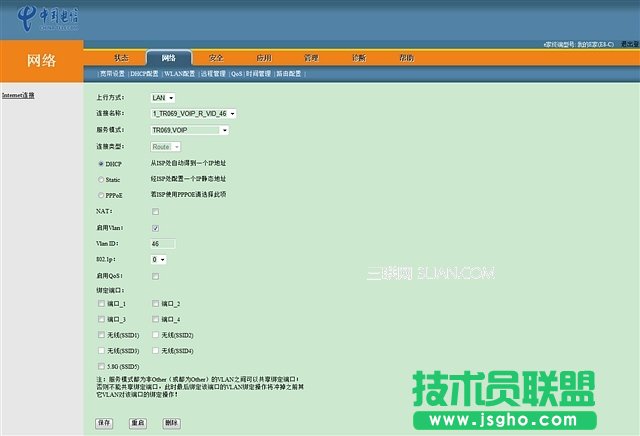Image resolution: width=640 pixels, height=436 pixels.
Task: Click the 保存 save button
Action: 105,423
